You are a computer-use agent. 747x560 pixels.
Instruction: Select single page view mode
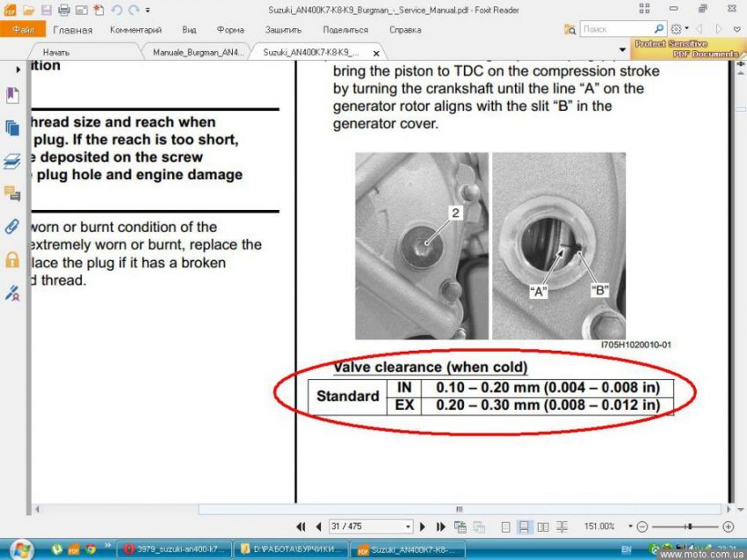coord(505,527)
